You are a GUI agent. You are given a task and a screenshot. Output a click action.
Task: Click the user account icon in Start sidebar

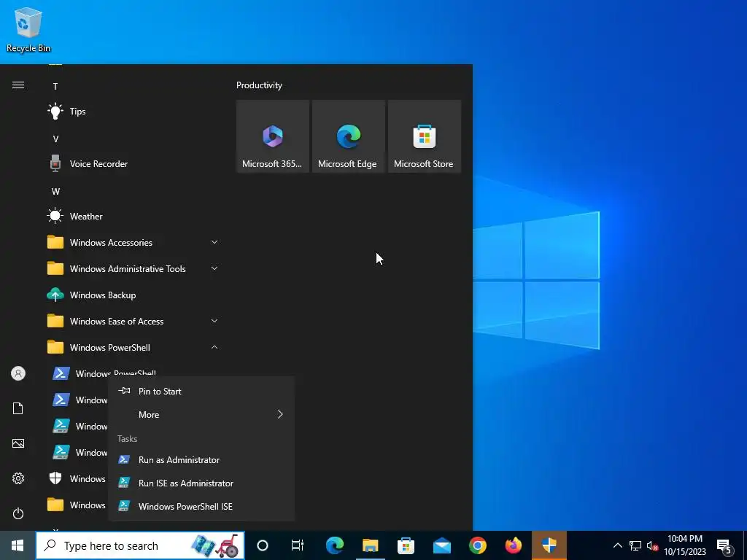(18, 373)
